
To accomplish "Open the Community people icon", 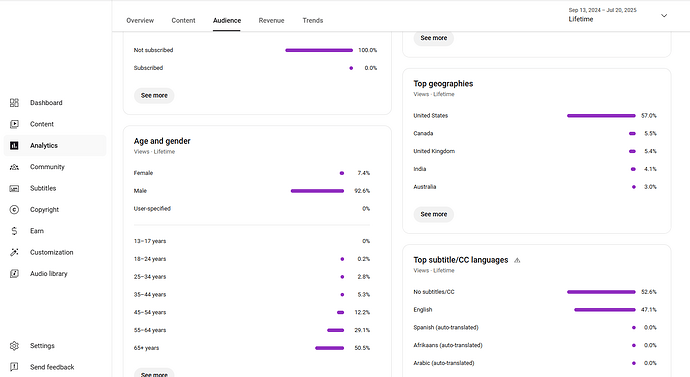I will coord(14,167).
